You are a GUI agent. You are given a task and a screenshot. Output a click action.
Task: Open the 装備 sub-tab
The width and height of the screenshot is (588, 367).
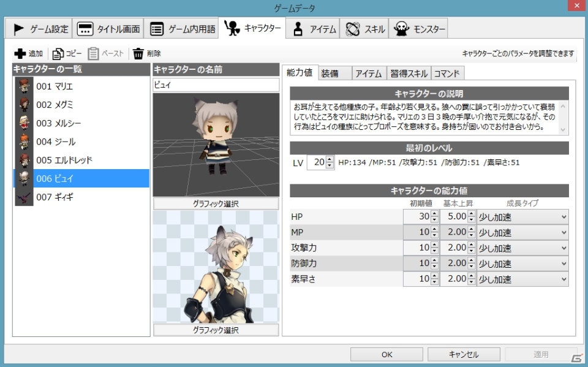click(x=335, y=74)
